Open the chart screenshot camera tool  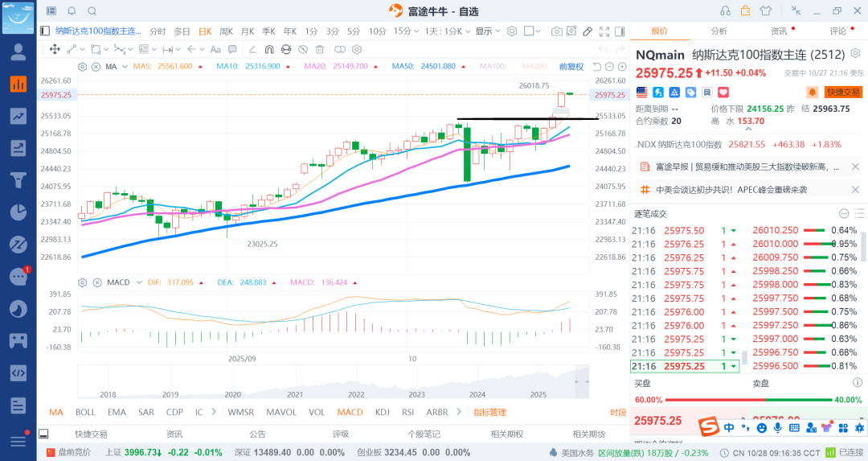556,31
